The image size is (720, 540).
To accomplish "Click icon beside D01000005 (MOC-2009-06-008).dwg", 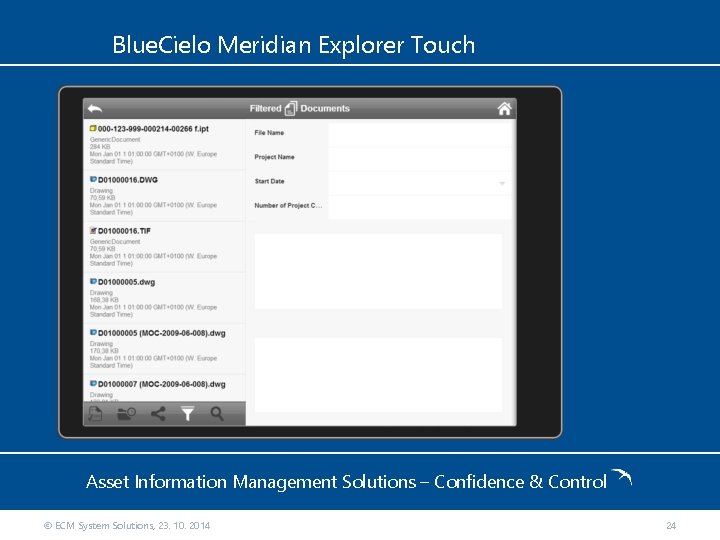I will [93, 332].
